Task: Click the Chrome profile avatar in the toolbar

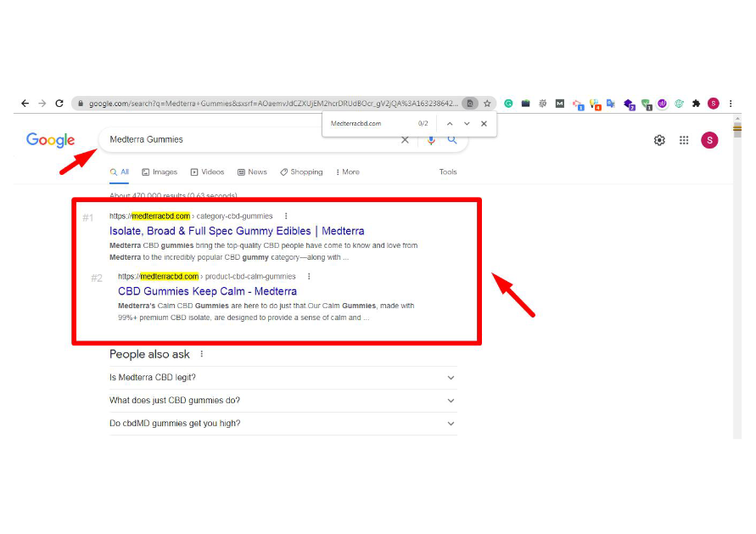Action: pos(714,104)
